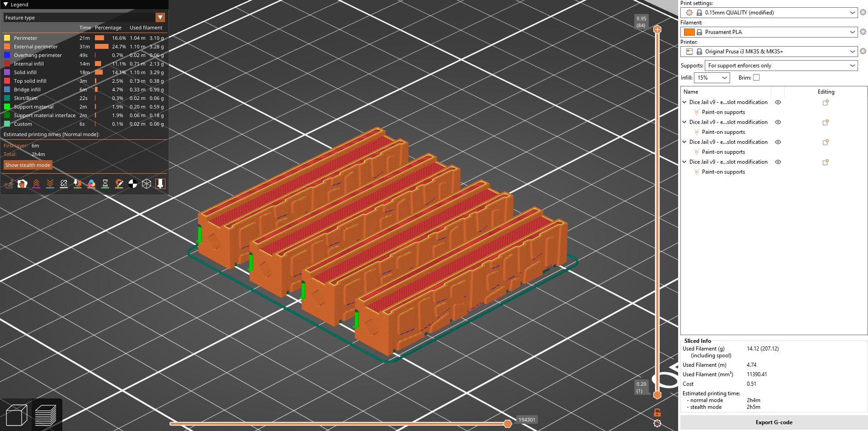Toggle Tool changes visibility icon

pos(78,184)
